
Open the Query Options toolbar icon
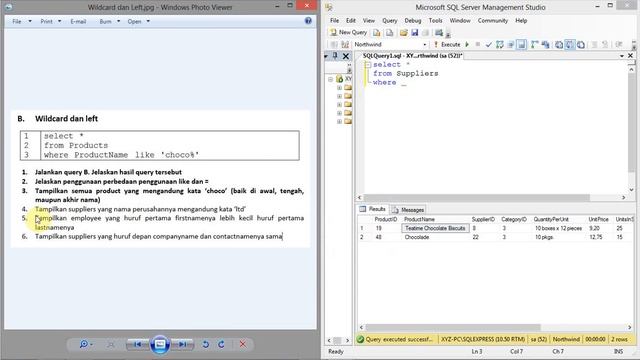click(x=511, y=44)
